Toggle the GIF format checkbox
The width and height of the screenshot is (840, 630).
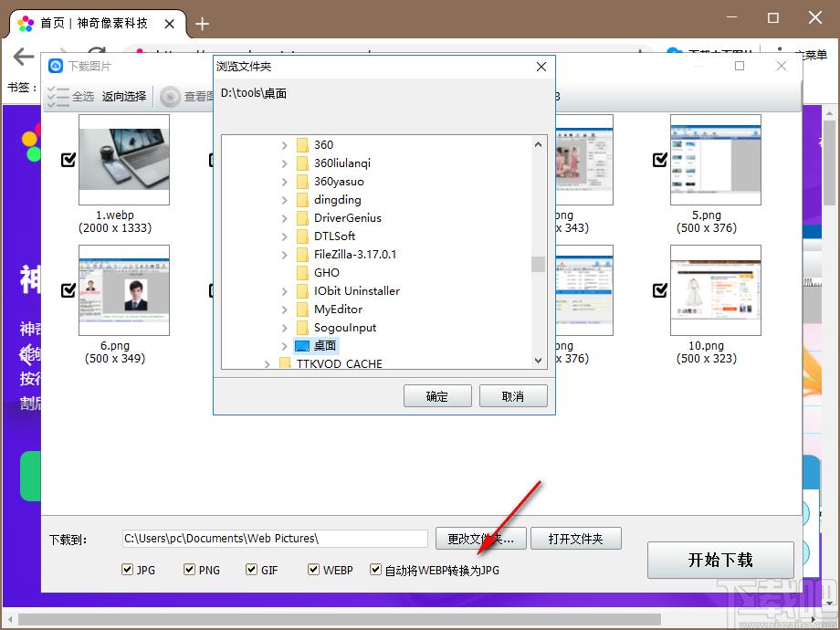pyautogui.click(x=251, y=569)
